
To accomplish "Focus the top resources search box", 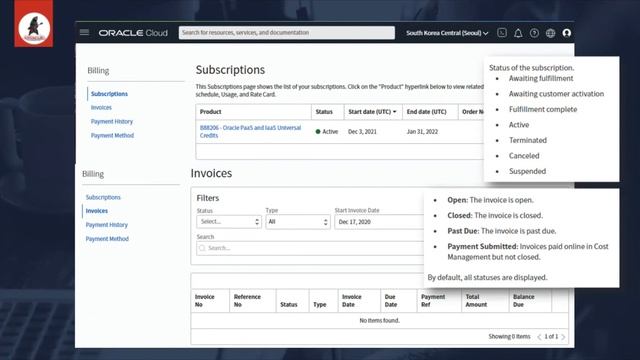I will [287, 33].
